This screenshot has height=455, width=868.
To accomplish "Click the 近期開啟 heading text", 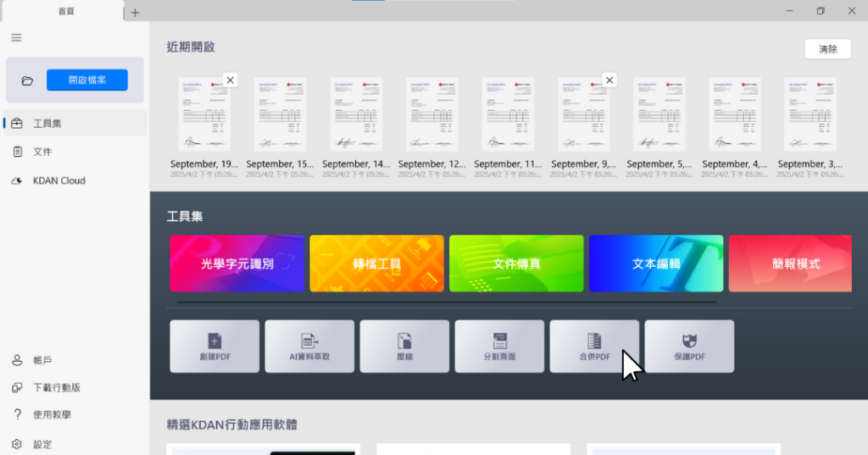I will click(x=191, y=47).
